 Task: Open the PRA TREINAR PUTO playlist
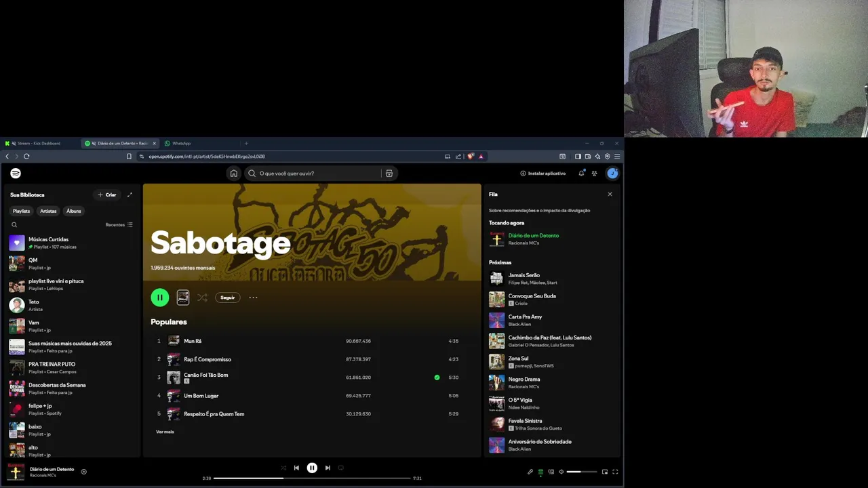point(72,367)
